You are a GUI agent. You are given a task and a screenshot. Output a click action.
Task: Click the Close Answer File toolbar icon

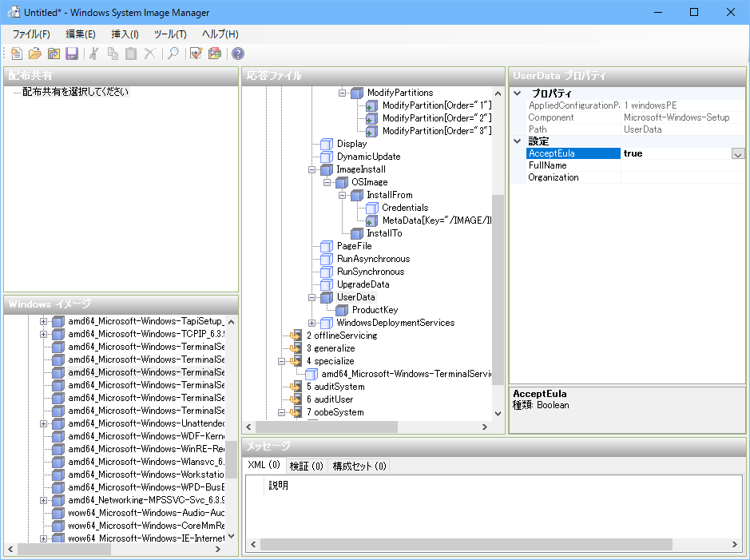tap(54, 54)
